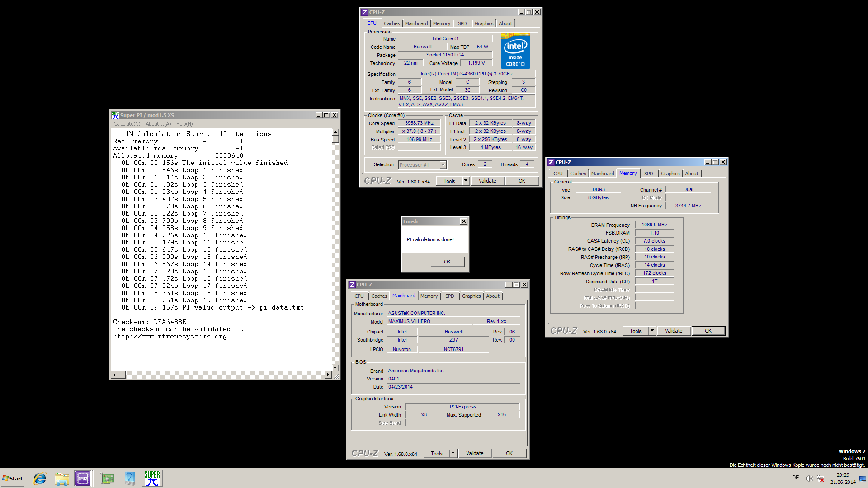Click the CPU-Z Memory window title icon
This screenshot has width=868, height=488.
click(551, 162)
